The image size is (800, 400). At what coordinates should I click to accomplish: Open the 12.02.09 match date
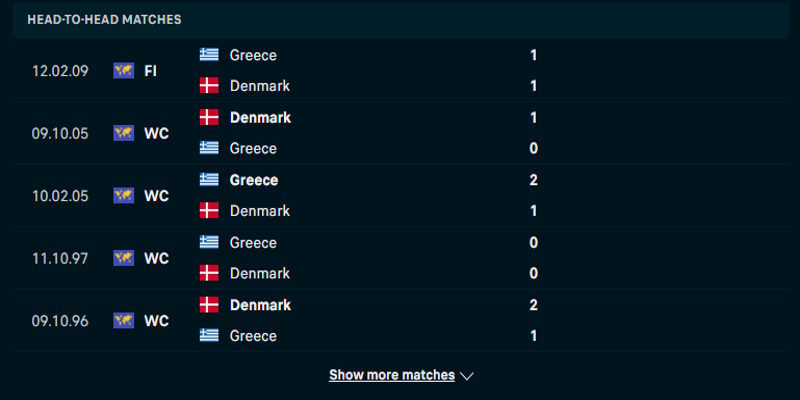pyautogui.click(x=60, y=71)
